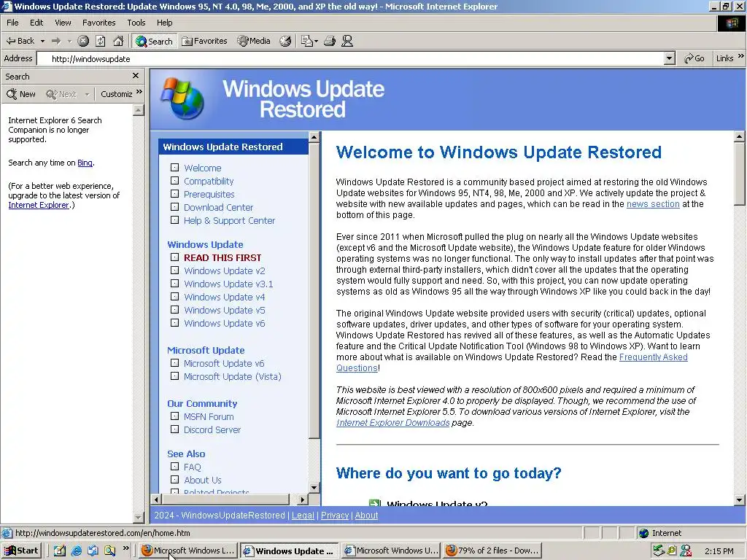Click the box icon beside Compatibility
The width and height of the screenshot is (747, 560).
pos(175,181)
